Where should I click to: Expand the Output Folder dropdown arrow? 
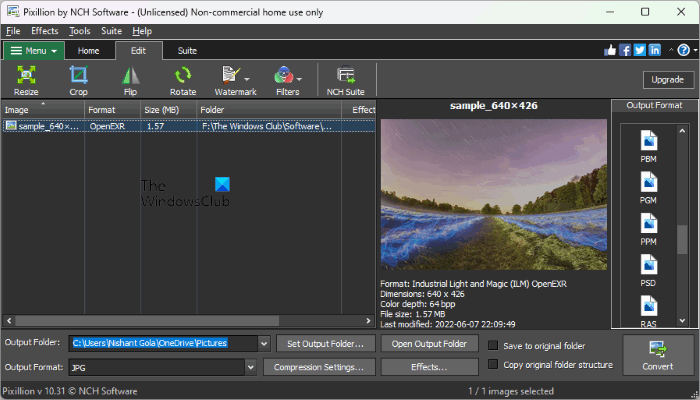tap(264, 344)
